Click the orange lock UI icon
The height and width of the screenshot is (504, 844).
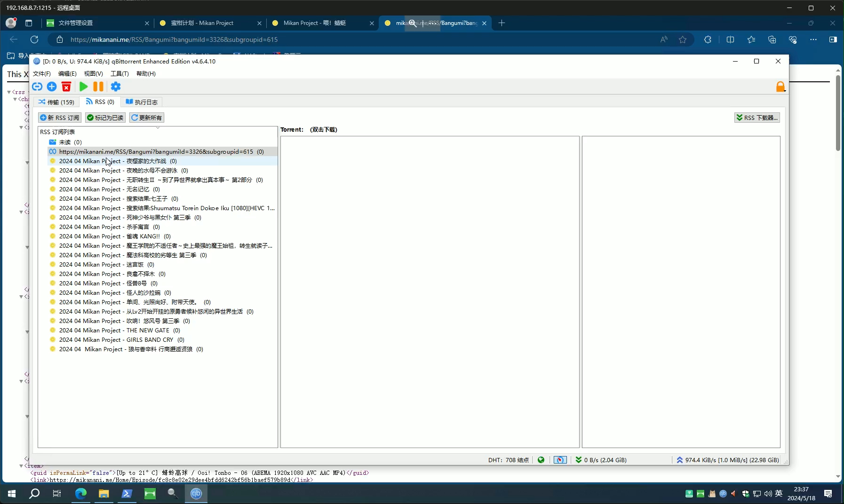coord(780,87)
